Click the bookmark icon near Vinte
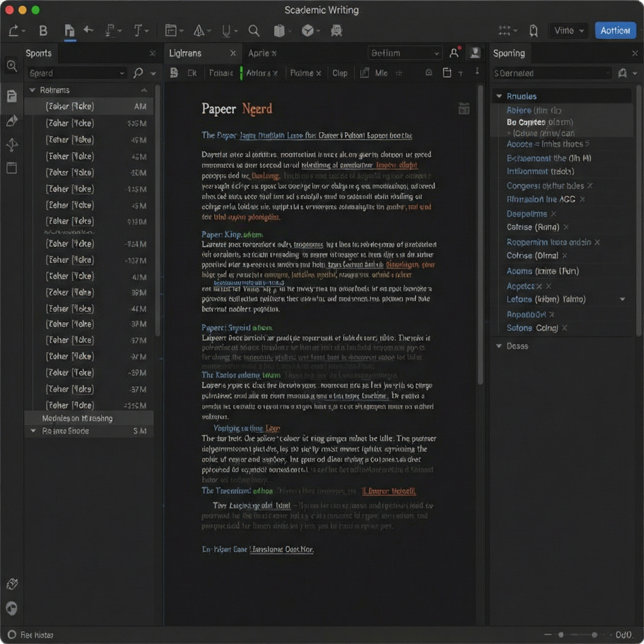 [x=533, y=31]
